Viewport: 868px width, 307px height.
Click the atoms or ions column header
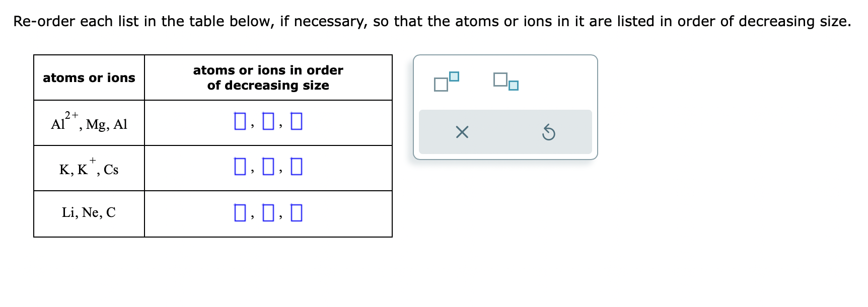pyautogui.click(x=89, y=78)
